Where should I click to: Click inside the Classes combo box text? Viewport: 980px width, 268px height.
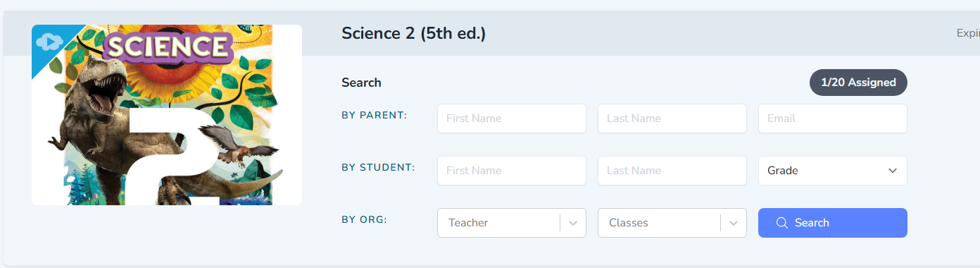click(x=629, y=223)
